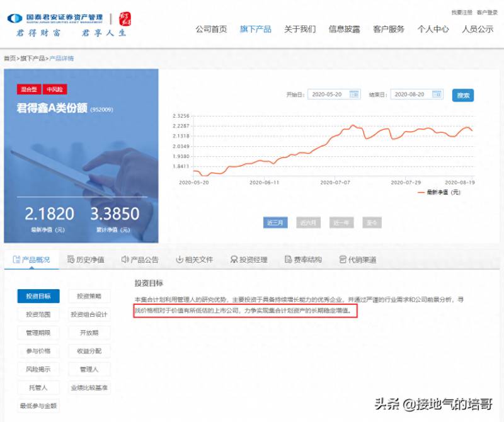
Task: Select the 投资策略 sidebar item
Action: point(89,296)
